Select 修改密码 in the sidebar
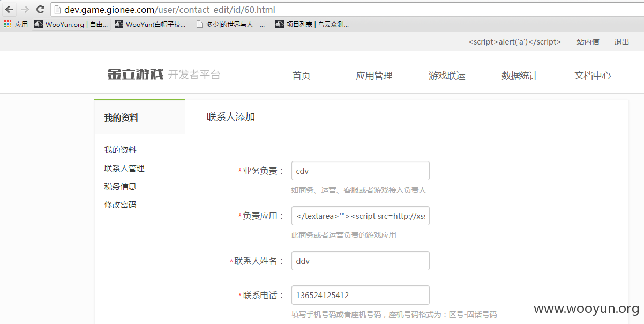This screenshot has width=644, height=324. tap(120, 205)
